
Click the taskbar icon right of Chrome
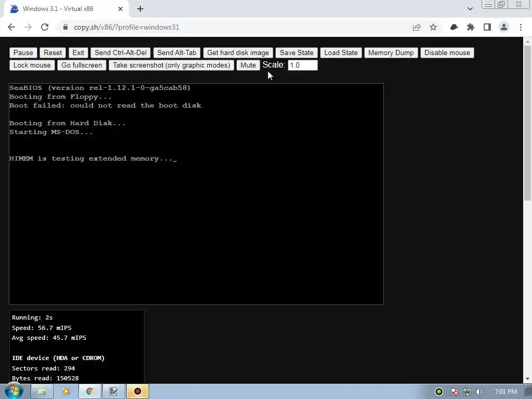[113, 392]
